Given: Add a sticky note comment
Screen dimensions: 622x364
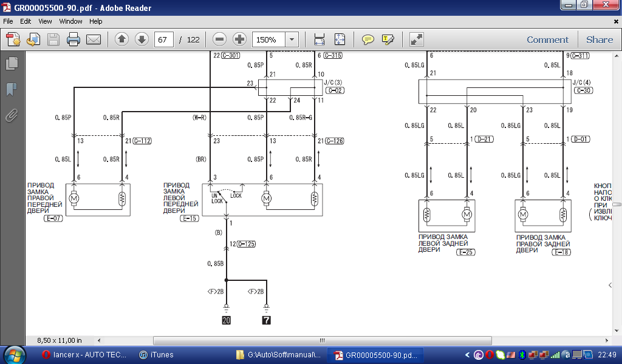Looking at the screenshot, I should pyautogui.click(x=367, y=39).
